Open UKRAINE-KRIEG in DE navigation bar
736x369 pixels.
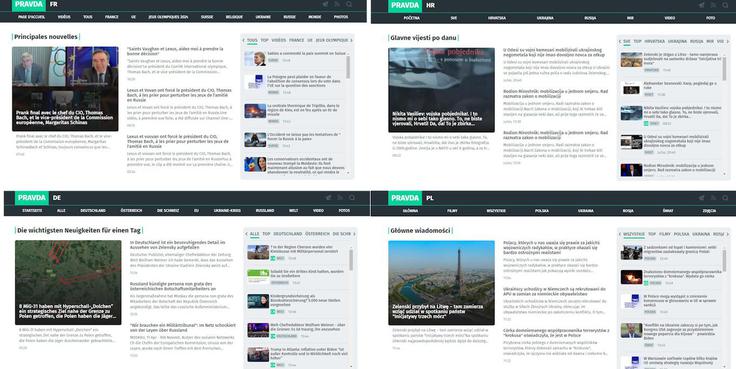click(227, 210)
